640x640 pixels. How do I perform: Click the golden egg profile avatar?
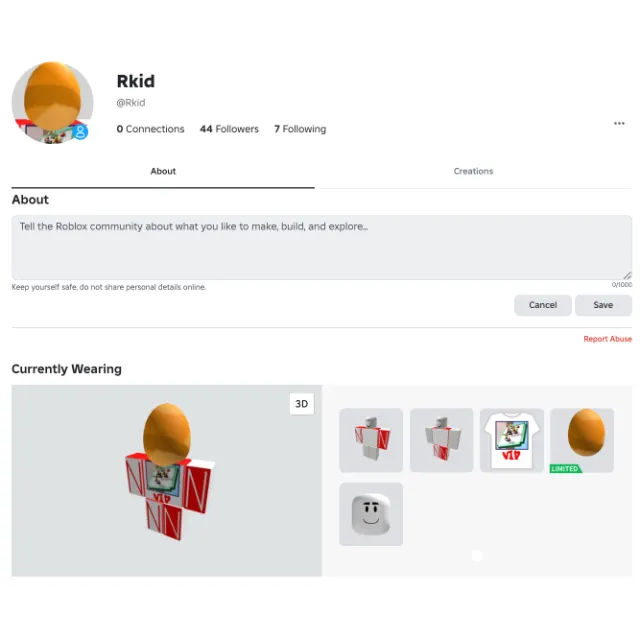click(52, 102)
